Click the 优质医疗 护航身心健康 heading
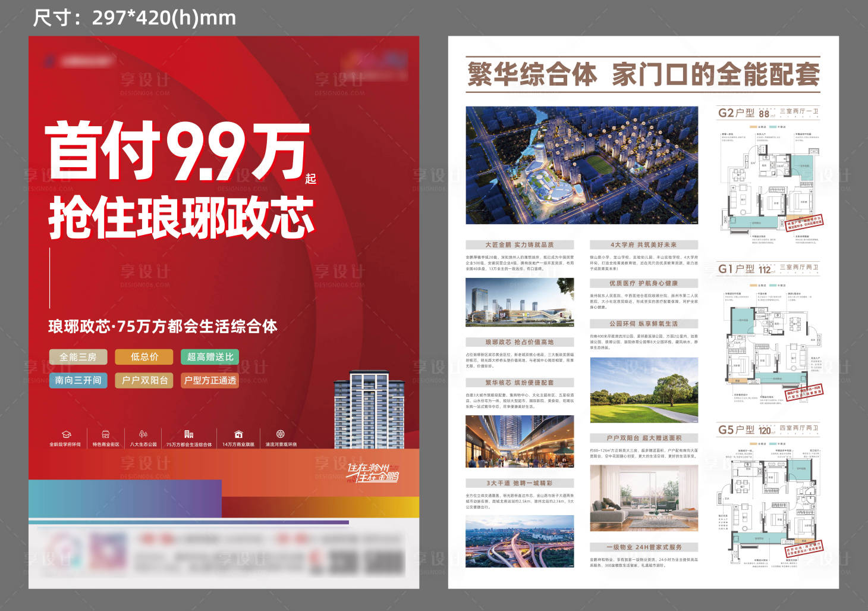The width and height of the screenshot is (868, 611). click(644, 283)
